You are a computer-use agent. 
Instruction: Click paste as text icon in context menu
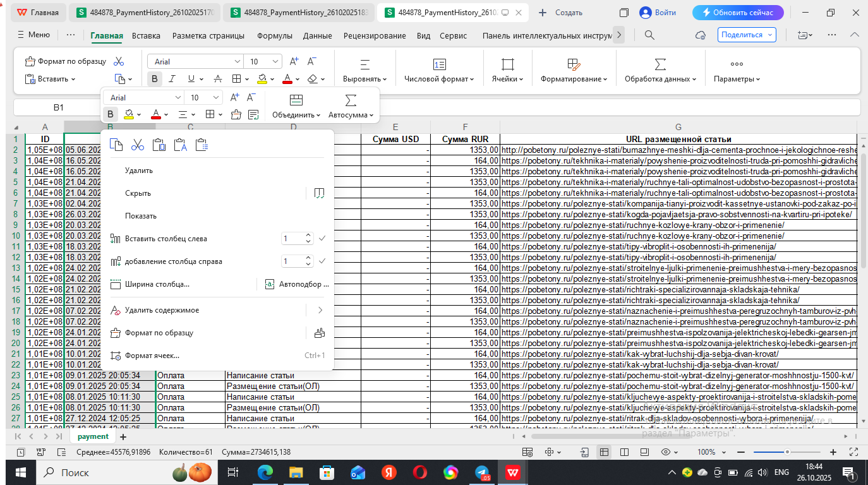point(181,145)
